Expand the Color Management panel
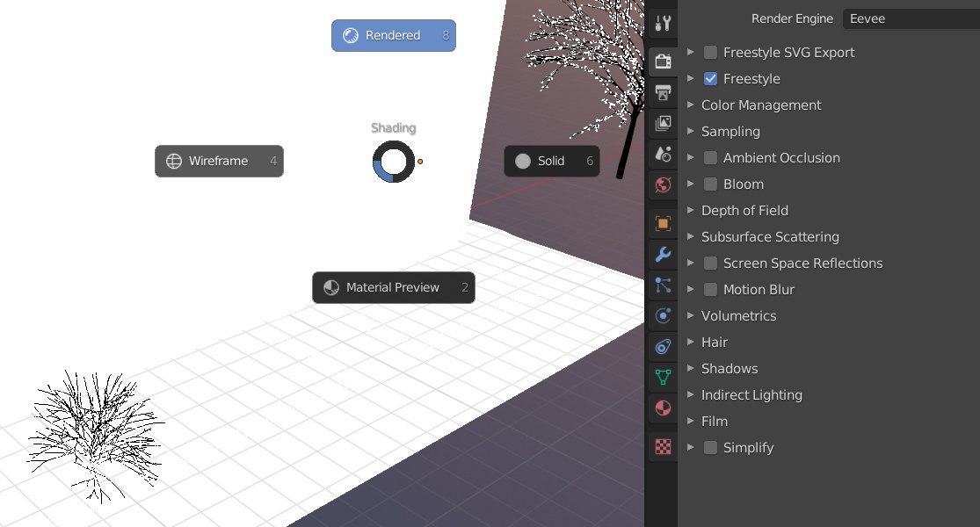Viewport: 980px width, 527px height. click(x=691, y=105)
